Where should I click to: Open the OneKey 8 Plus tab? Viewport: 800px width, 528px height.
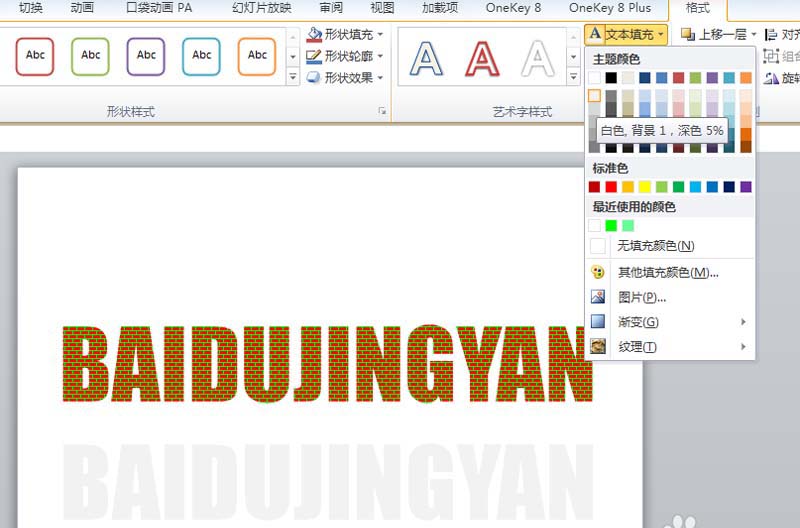(x=610, y=8)
